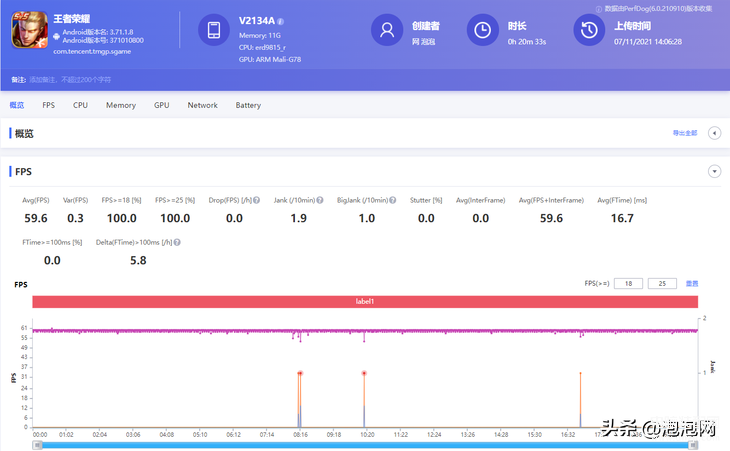Click the phone device icon

tap(213, 30)
